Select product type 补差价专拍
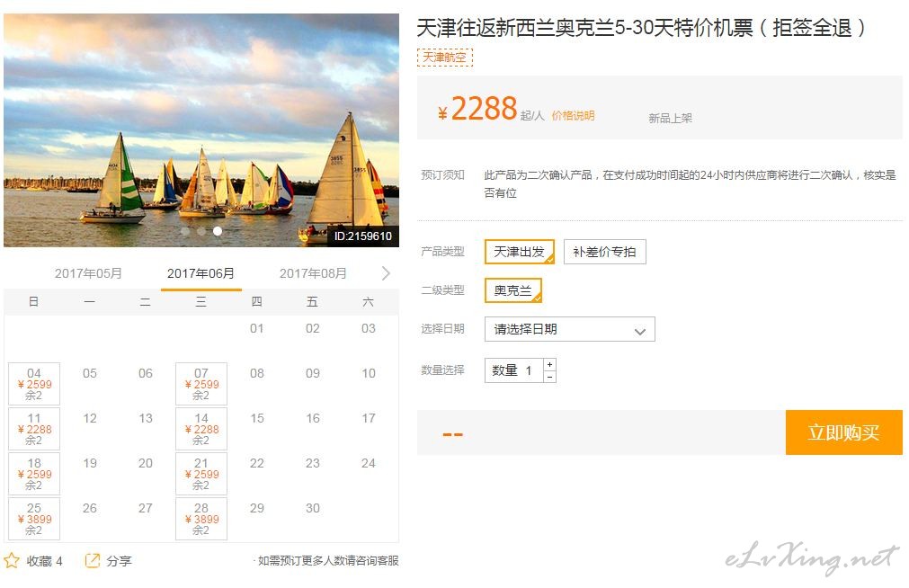The width and height of the screenshot is (909, 588). 604,252
